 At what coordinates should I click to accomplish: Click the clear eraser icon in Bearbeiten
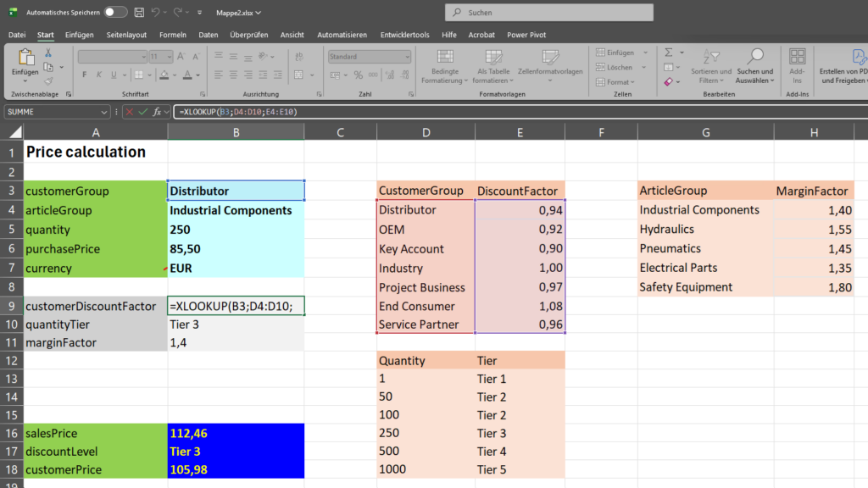tap(669, 82)
